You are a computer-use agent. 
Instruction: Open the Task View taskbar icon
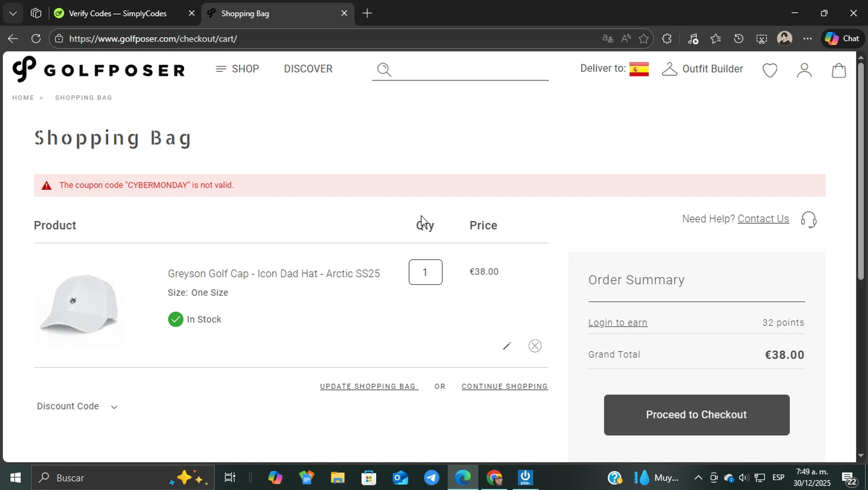click(x=230, y=478)
